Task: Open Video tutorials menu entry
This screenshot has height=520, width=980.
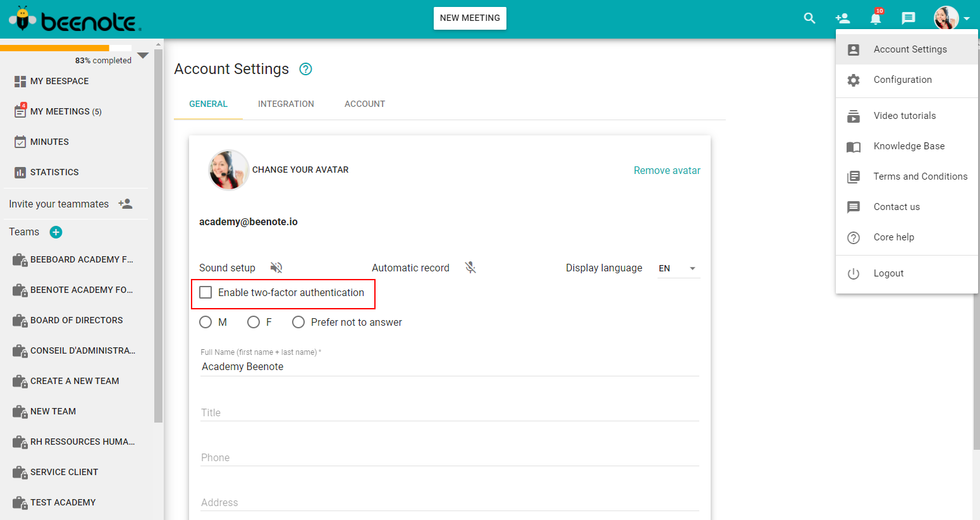Action: (x=907, y=116)
